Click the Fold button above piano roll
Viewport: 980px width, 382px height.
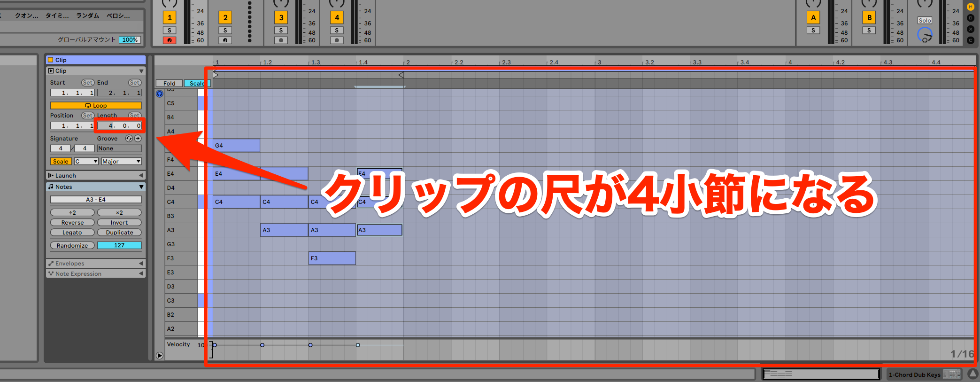[x=169, y=83]
